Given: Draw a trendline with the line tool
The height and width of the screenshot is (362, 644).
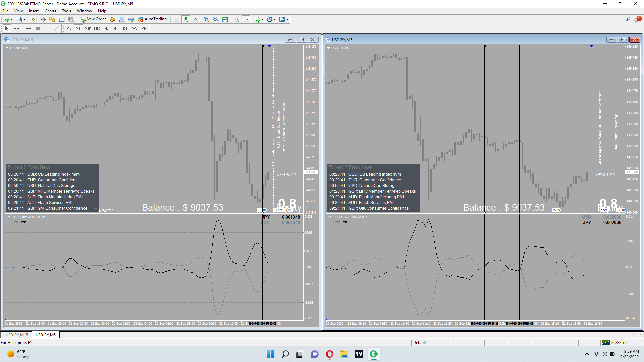Looking at the screenshot, I should (x=57, y=29).
